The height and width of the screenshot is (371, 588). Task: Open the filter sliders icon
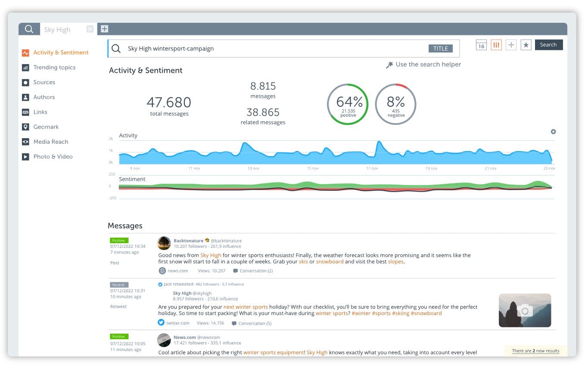[496, 45]
